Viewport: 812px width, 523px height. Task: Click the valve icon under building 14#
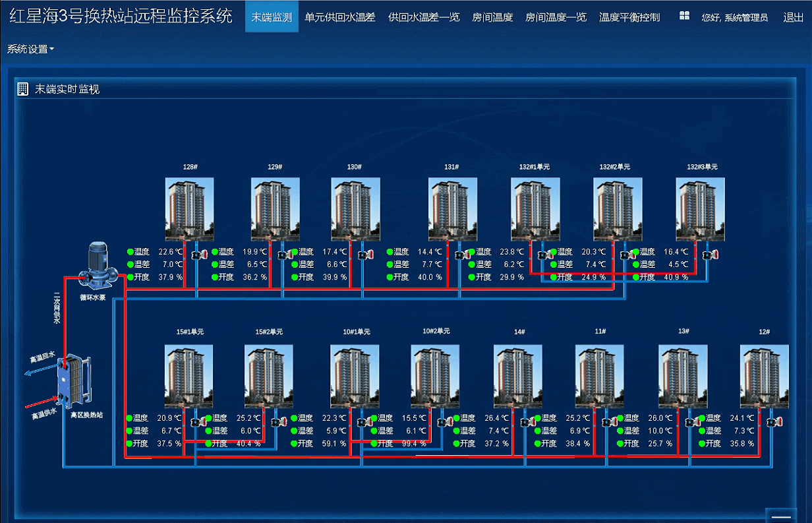tap(527, 421)
